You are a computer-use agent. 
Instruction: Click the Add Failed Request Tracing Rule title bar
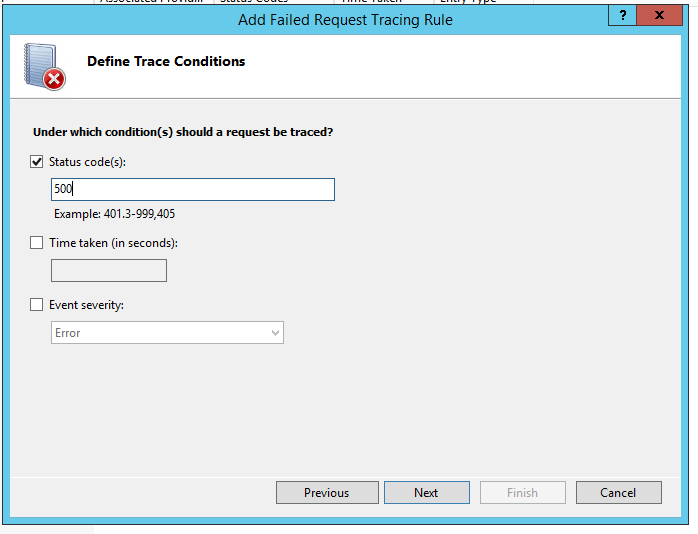point(345,20)
